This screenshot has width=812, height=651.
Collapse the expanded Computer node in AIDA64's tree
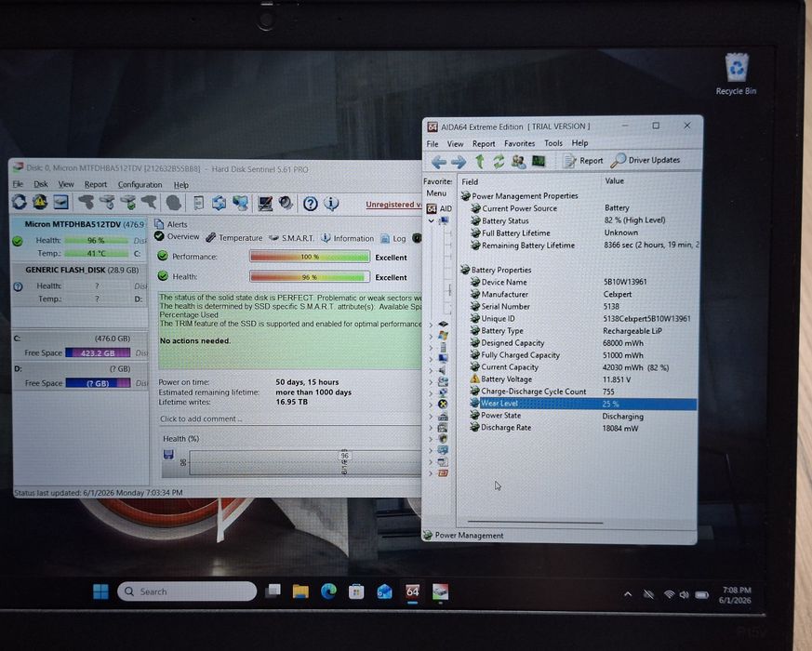click(432, 221)
